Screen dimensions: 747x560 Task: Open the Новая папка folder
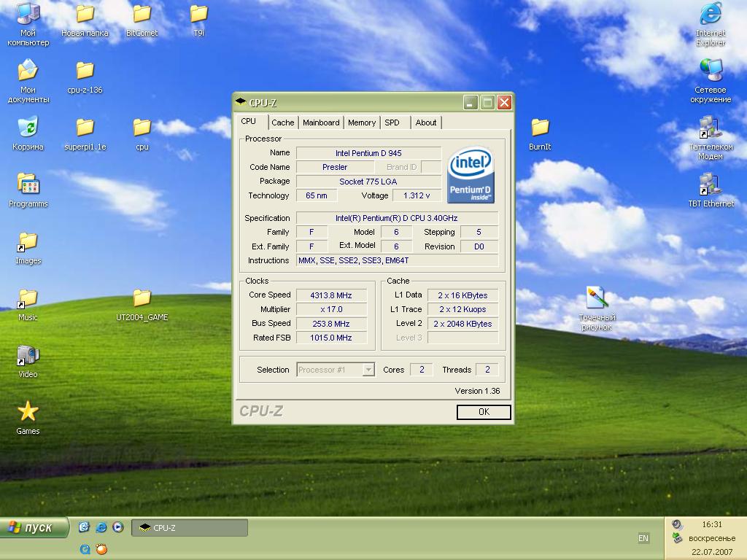(85, 21)
